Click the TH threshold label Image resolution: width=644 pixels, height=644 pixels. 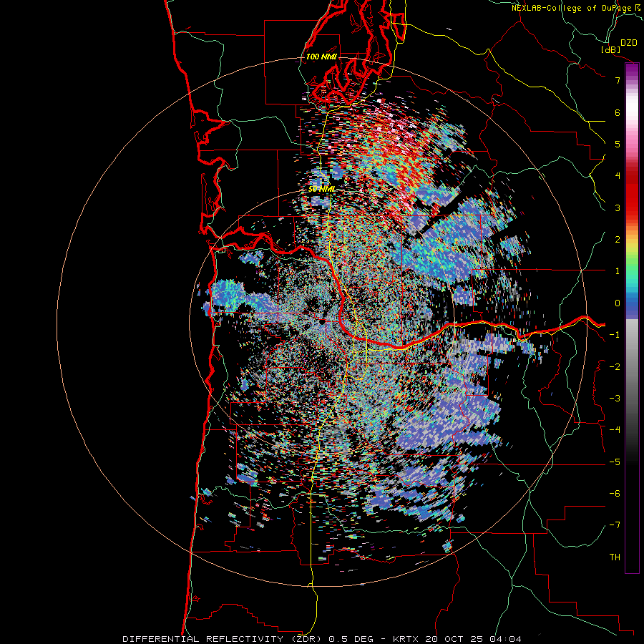615,557
